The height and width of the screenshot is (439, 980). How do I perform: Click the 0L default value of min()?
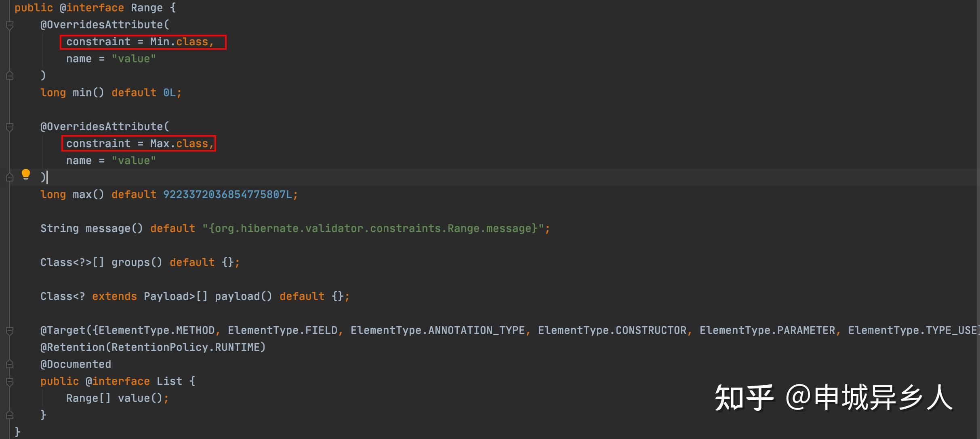pos(169,93)
